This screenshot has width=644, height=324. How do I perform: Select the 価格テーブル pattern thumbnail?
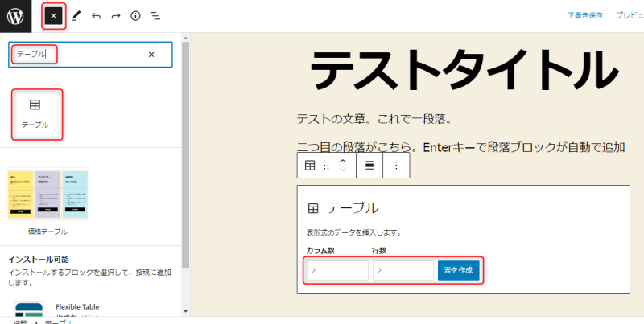click(x=47, y=195)
